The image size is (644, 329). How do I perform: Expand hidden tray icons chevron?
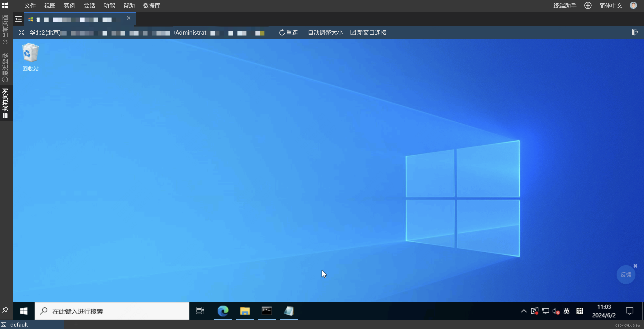[x=524, y=311]
